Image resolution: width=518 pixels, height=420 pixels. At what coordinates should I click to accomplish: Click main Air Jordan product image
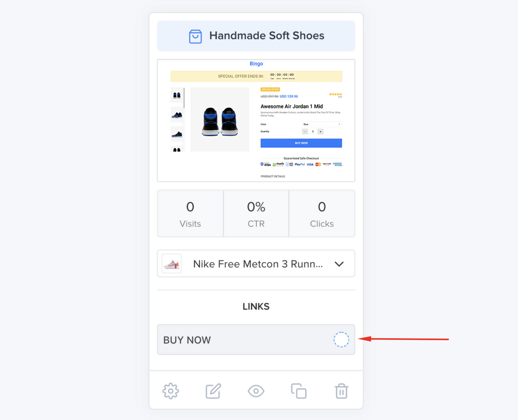click(x=220, y=119)
